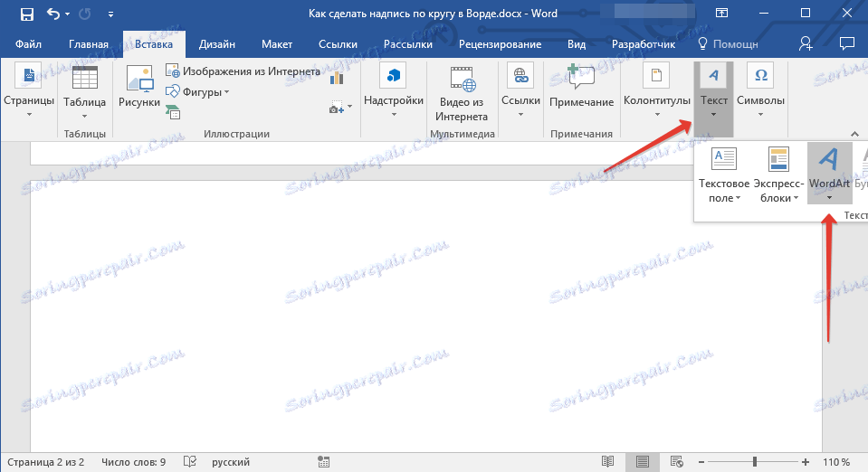
Task: Expand the Ссылки links group button
Action: (x=520, y=91)
